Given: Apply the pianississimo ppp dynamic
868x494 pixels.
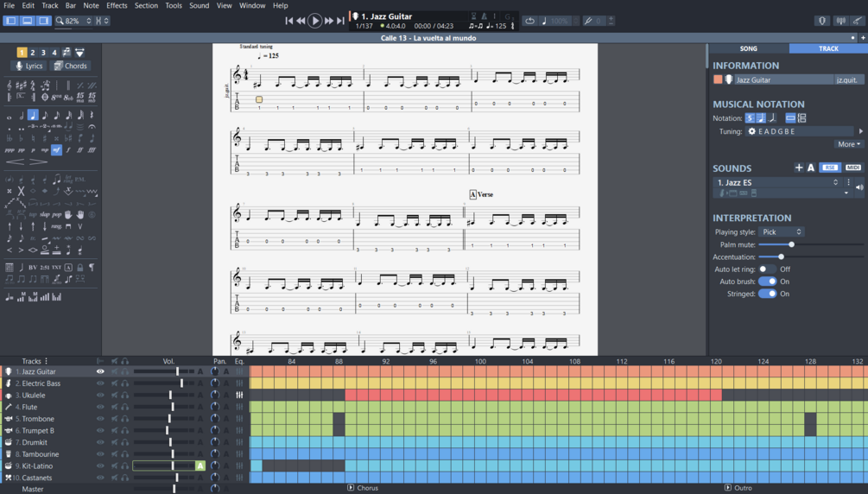Looking at the screenshot, I should tap(10, 150).
